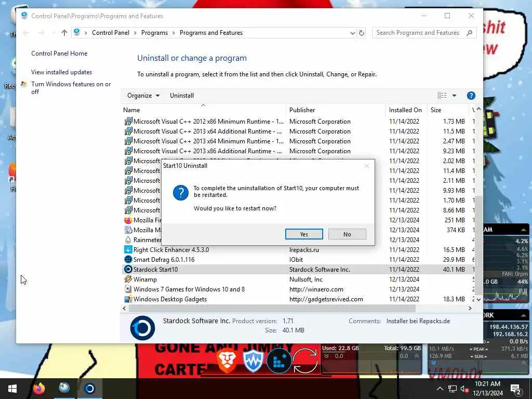Open the notification center icon
The width and height of the screenshot is (532, 399).
pos(516,389)
